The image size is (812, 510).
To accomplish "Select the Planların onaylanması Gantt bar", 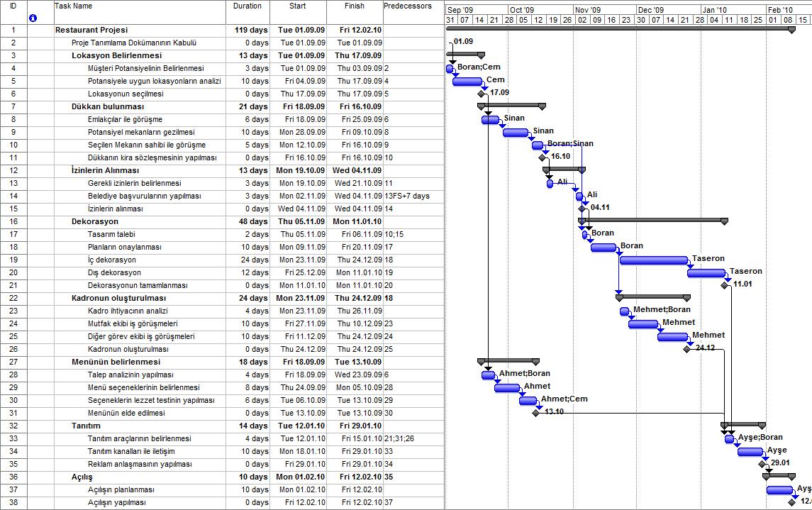I will point(603,247).
